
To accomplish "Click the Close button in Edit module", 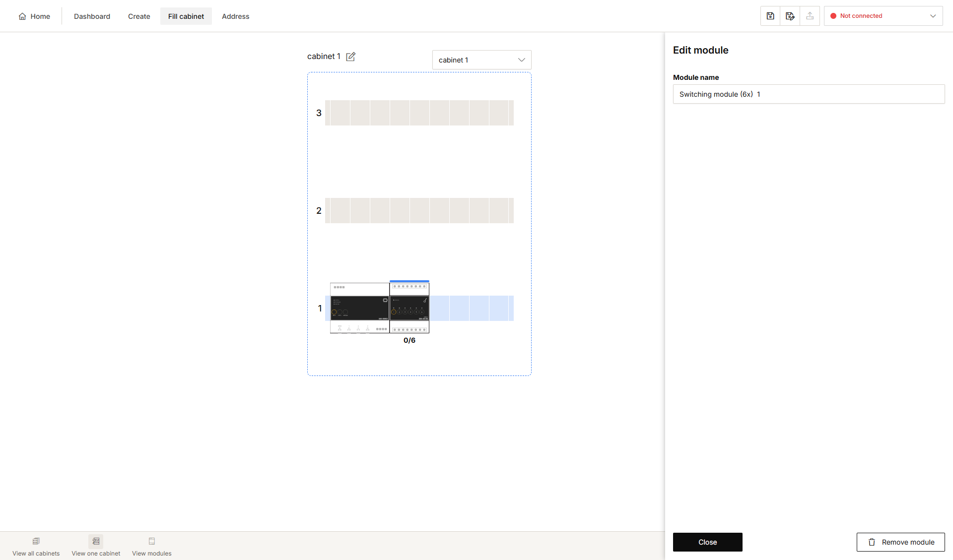I will [x=707, y=542].
